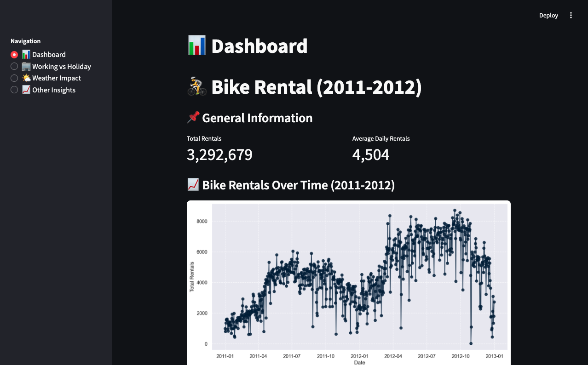Viewport: 588px width, 365px height.
Task: Click the trend chart icon beside Bike Rentals Over Time
Action: (193, 185)
